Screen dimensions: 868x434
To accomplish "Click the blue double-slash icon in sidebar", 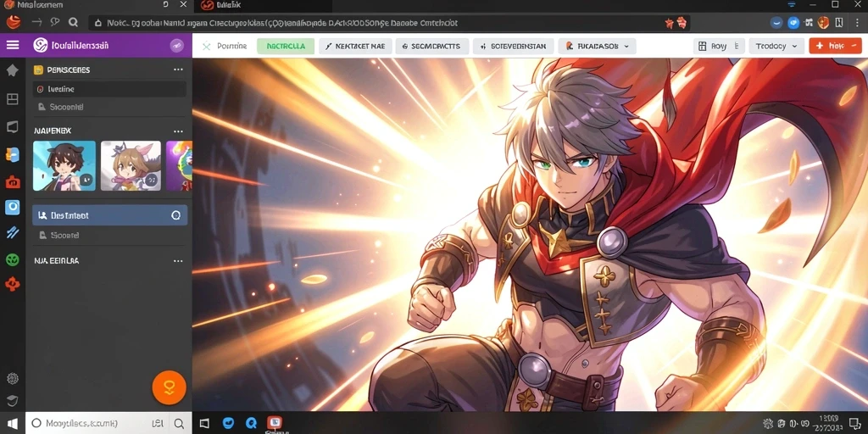I will 12,232.
